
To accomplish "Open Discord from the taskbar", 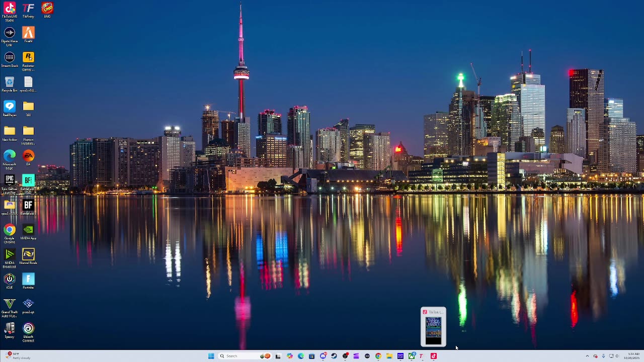I will [323, 356].
